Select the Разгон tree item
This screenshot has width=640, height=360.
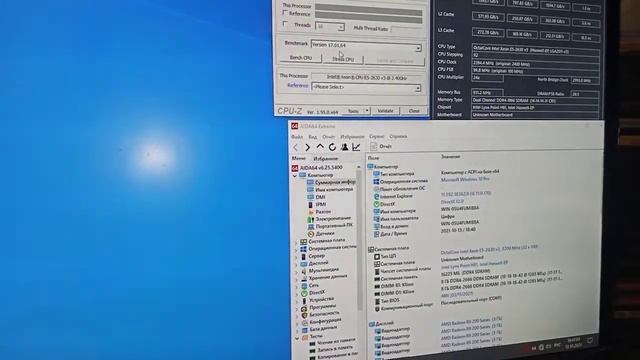click(319, 211)
